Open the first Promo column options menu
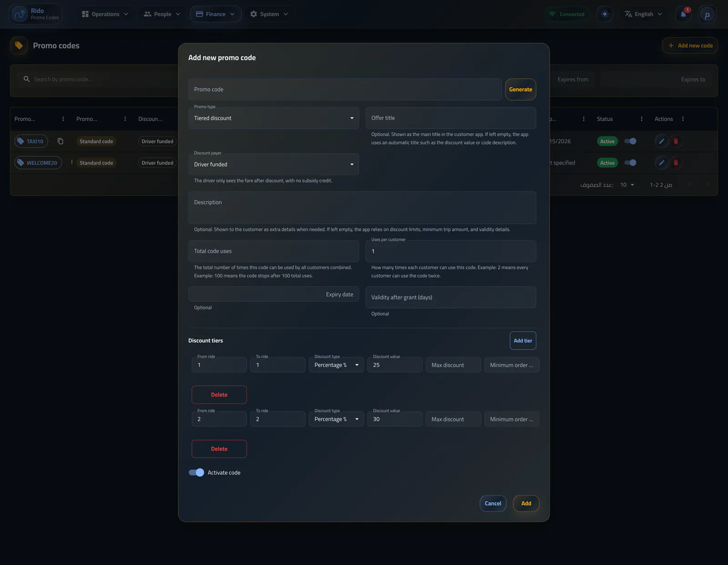This screenshot has height=565, width=728. tap(63, 119)
